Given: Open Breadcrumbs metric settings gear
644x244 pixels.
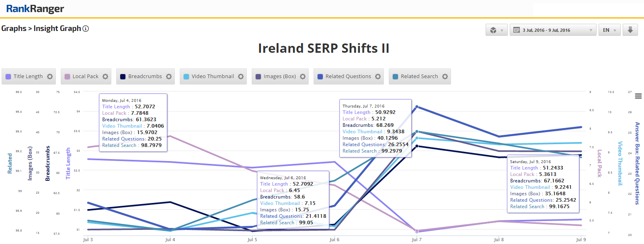Looking at the screenshot, I should (169, 77).
